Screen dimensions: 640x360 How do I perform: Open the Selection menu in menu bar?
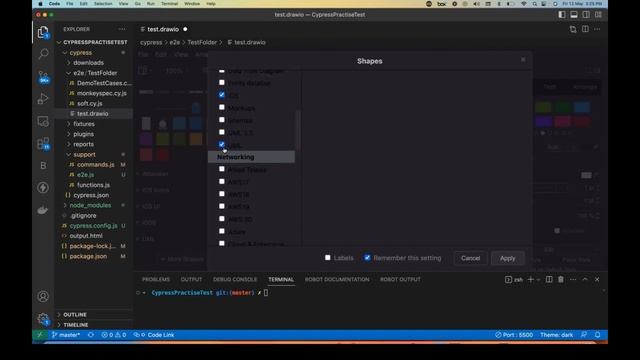point(103,4)
